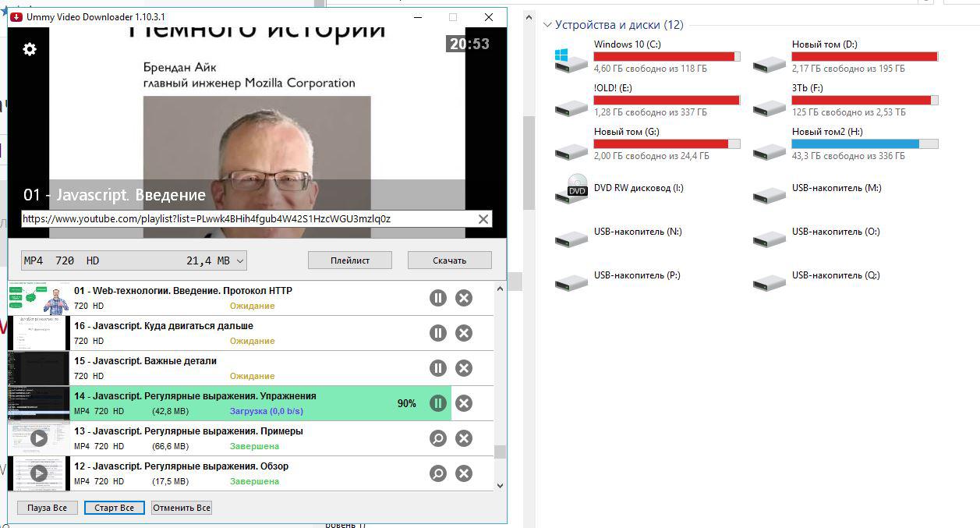Click the 'Windows 10 (C:)' drive name

coord(628,44)
